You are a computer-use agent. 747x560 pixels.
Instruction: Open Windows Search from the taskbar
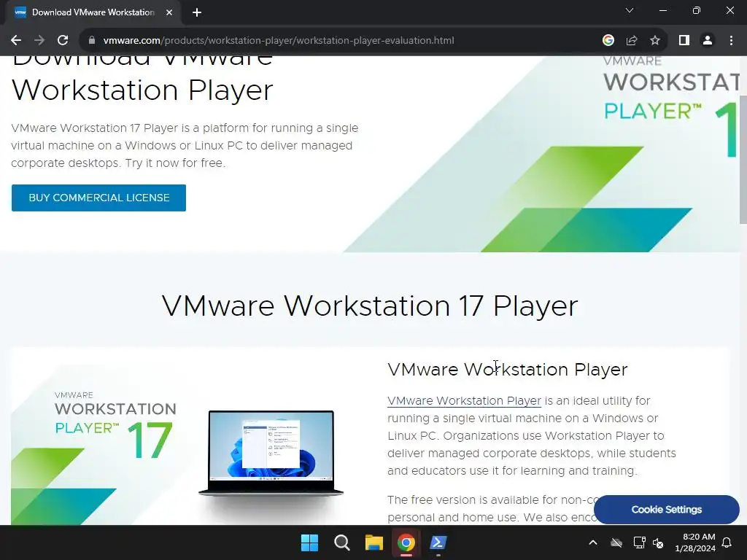tap(341, 542)
